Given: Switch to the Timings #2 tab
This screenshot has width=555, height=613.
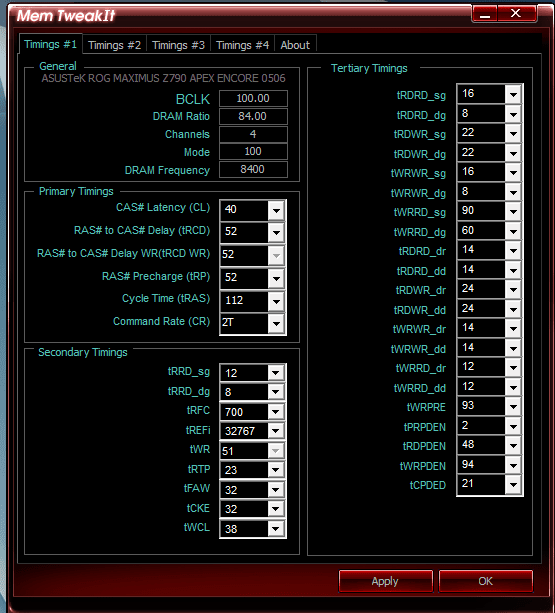Looking at the screenshot, I should coord(114,45).
